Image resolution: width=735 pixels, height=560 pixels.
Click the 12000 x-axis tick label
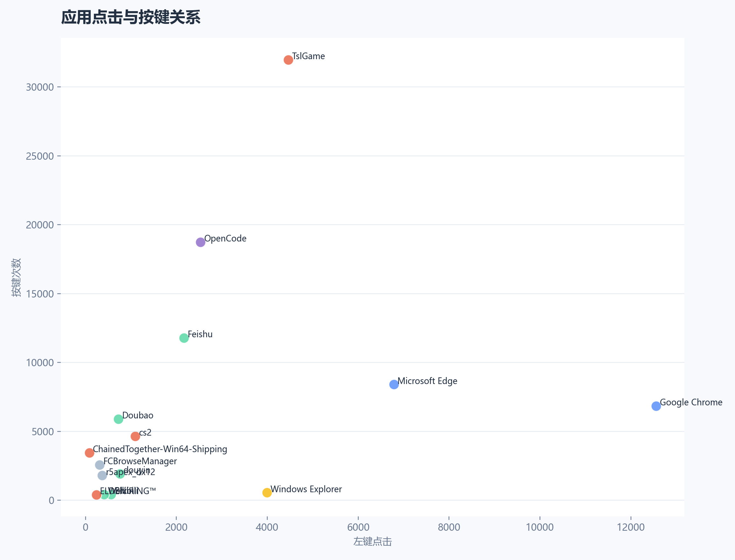click(x=631, y=527)
